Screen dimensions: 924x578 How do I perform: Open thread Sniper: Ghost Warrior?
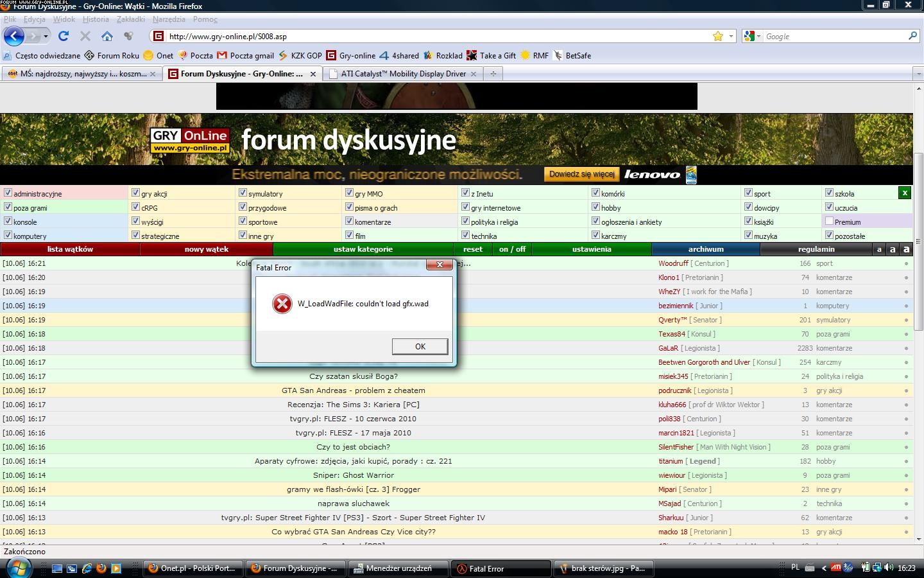(x=354, y=475)
